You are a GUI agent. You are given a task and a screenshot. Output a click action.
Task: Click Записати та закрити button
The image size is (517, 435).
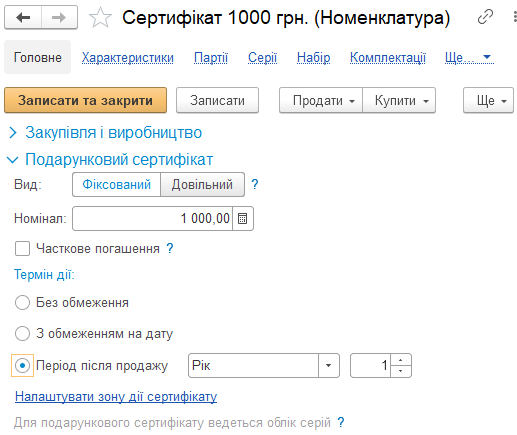[85, 100]
